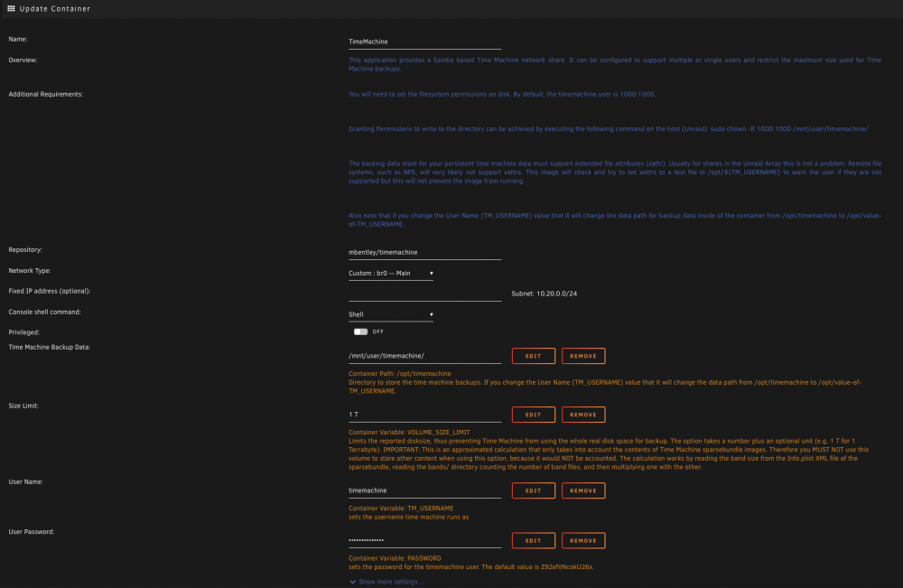Edit the Time Machine Backup Data path
Image resolution: width=903 pixels, height=588 pixels.
pos(534,356)
